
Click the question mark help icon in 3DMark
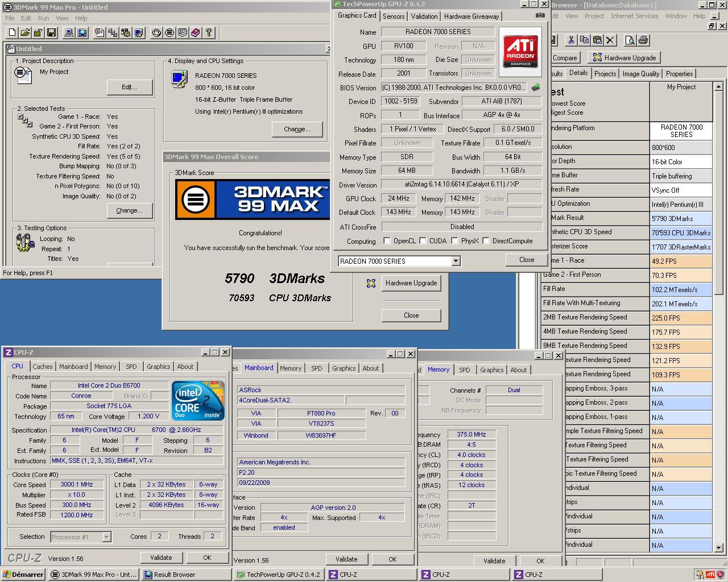pos(209,33)
